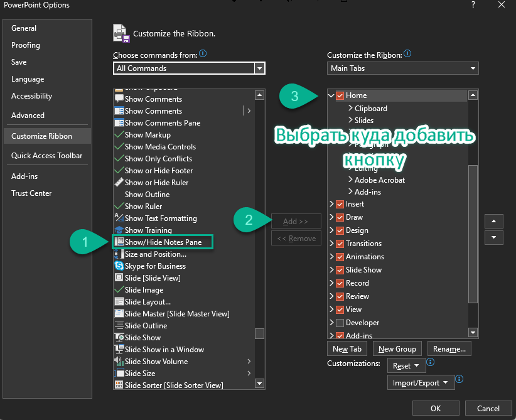Image resolution: width=516 pixels, height=420 pixels.
Task: Click the info icon beside Choose commands from
Action: [x=203, y=53]
